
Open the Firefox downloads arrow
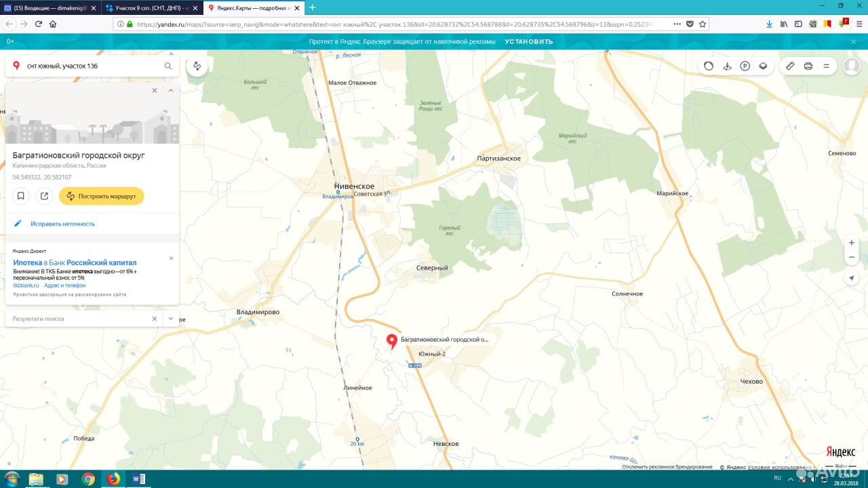769,24
